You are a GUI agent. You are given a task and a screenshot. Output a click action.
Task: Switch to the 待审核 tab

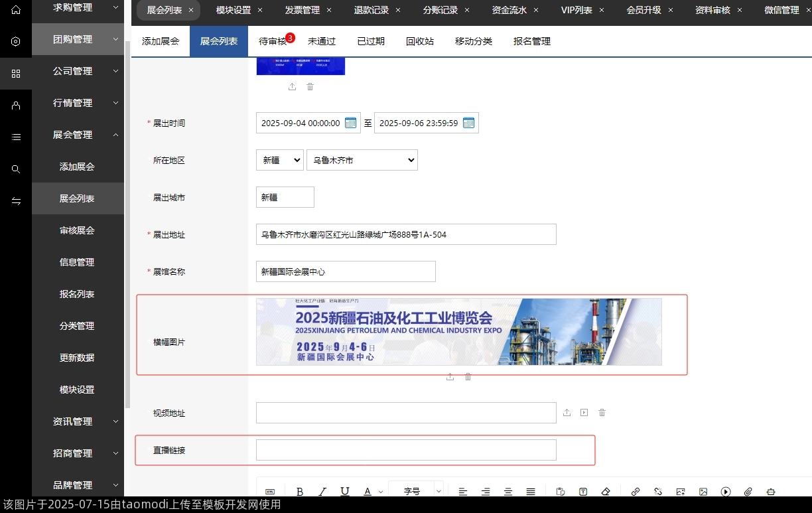[x=273, y=41]
